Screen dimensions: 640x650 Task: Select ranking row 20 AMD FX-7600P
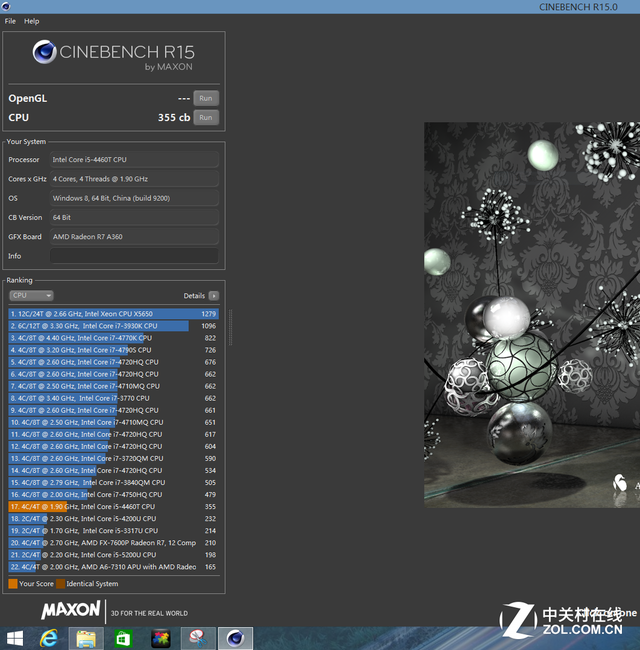point(114,543)
